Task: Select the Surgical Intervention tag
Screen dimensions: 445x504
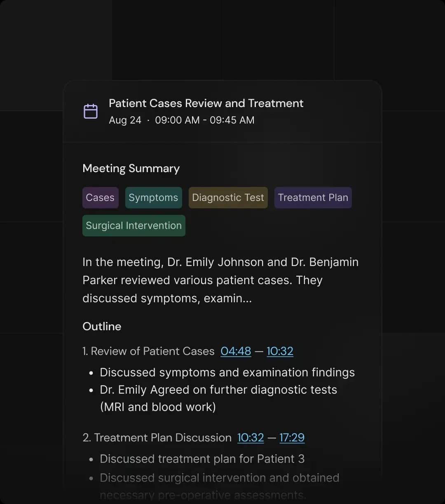Action: coord(133,226)
